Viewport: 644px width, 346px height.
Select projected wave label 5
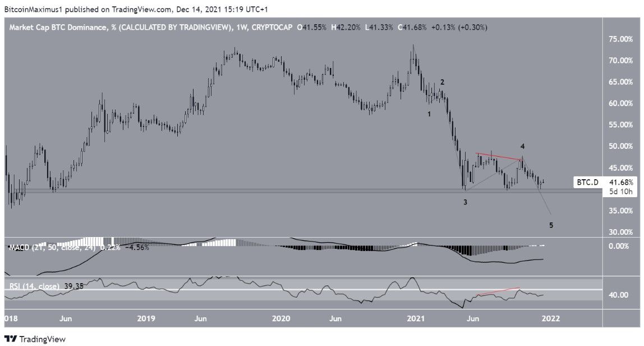coord(551,225)
